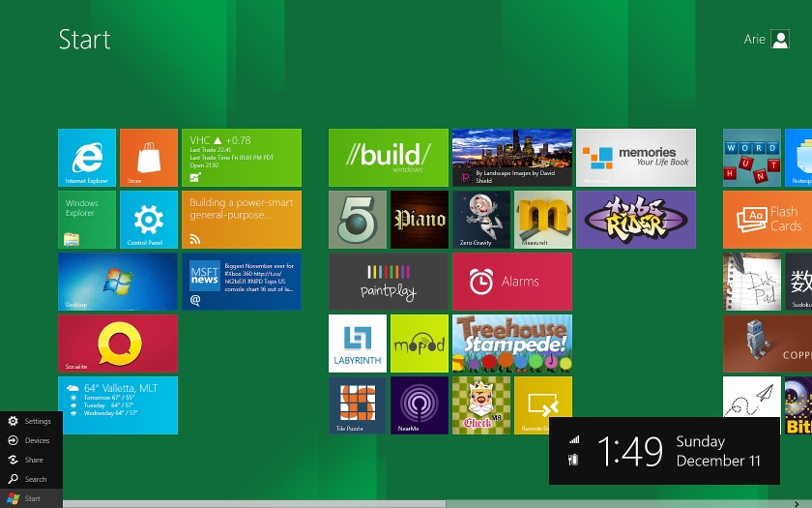
Task: Click the horizontal scrollbar thumb at bottom
Action: pyautogui.click(x=253, y=504)
